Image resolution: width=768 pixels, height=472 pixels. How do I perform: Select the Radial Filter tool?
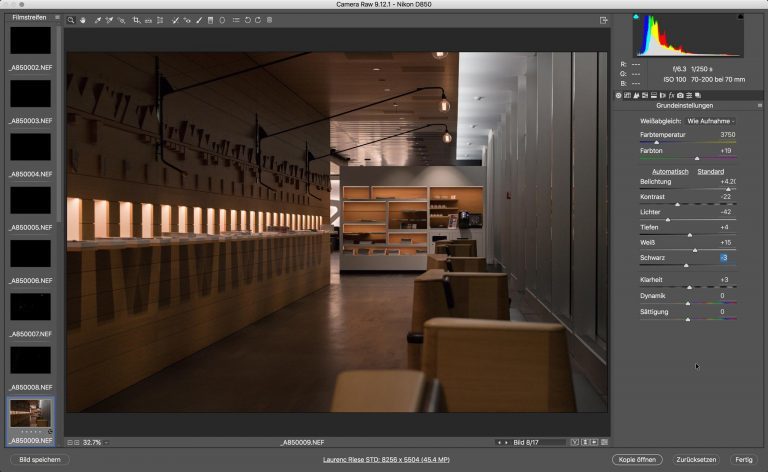[222, 20]
